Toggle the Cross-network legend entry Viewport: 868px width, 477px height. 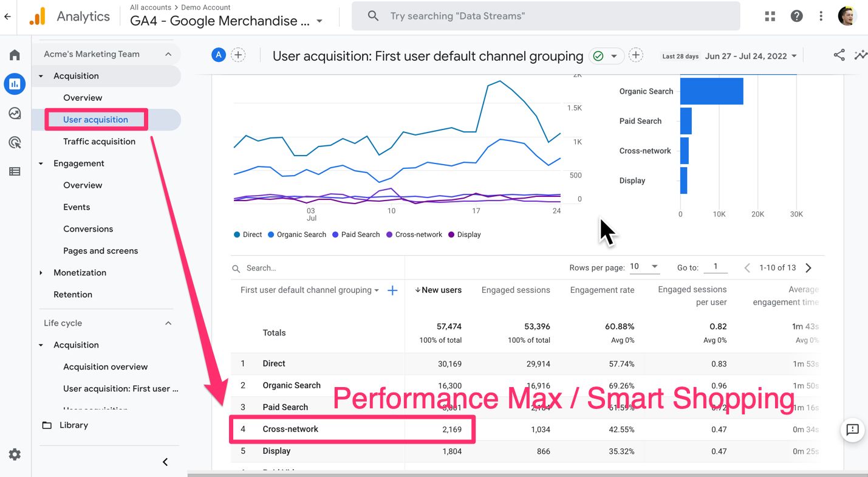coord(414,235)
